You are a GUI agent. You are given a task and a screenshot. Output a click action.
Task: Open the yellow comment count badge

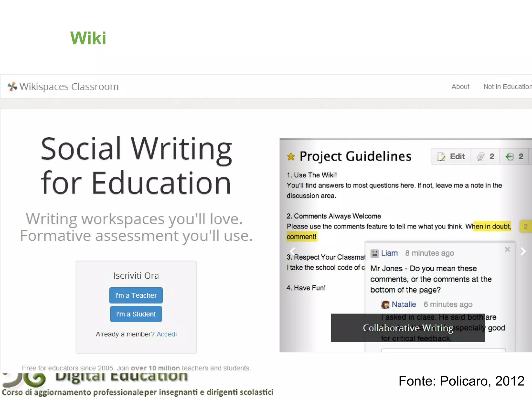tap(526, 227)
